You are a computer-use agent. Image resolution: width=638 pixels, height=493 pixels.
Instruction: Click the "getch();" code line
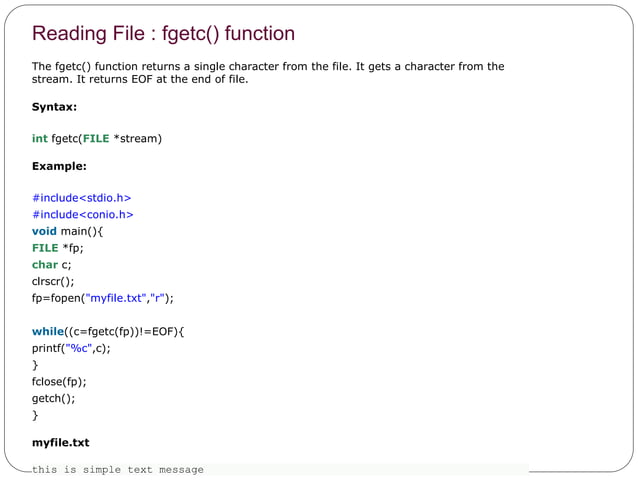tap(53, 398)
